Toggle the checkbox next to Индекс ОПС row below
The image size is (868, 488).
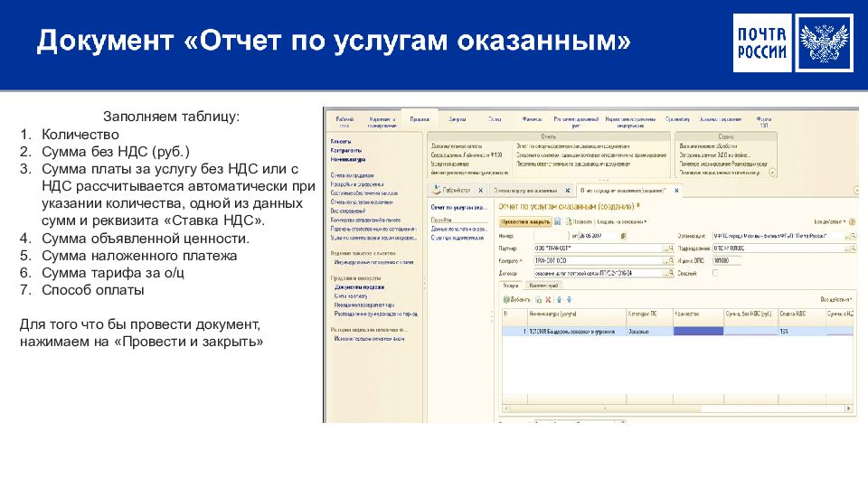715,273
